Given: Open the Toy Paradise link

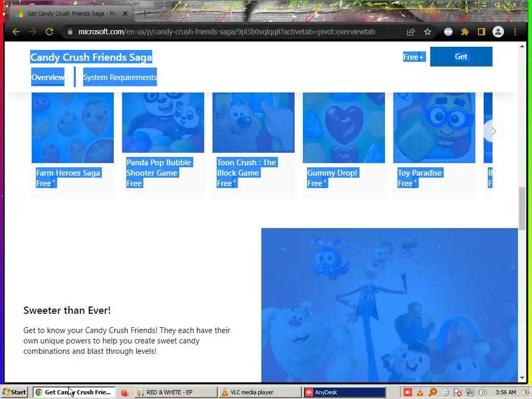Looking at the screenshot, I should (420, 172).
